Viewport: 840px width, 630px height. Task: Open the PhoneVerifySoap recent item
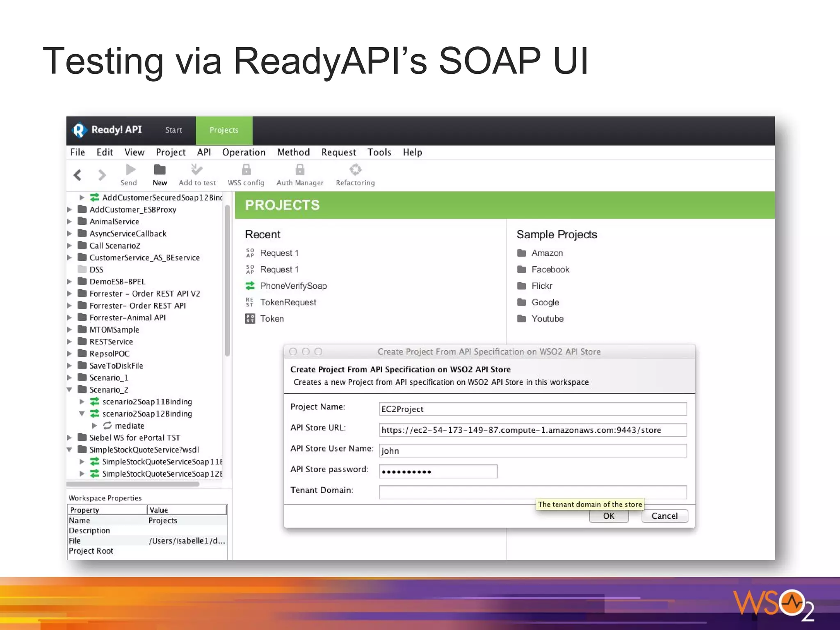point(293,286)
